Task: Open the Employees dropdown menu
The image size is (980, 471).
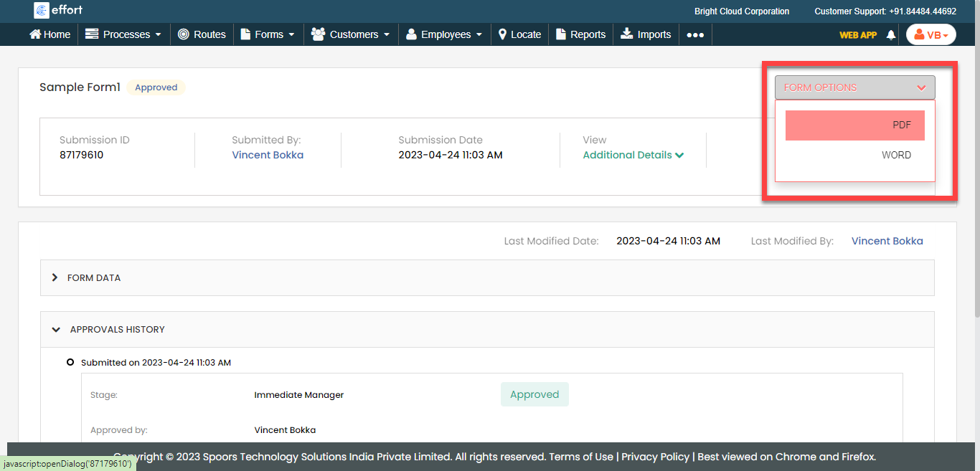Action: (x=444, y=34)
